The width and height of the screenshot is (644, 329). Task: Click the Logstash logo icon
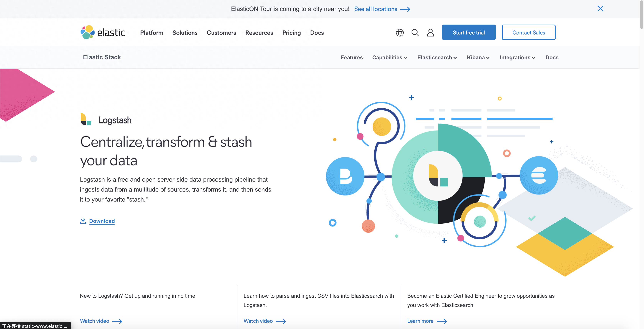(86, 119)
